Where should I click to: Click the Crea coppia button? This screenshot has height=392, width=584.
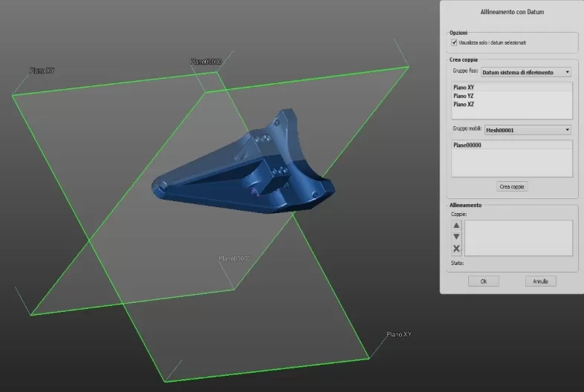[x=512, y=186]
